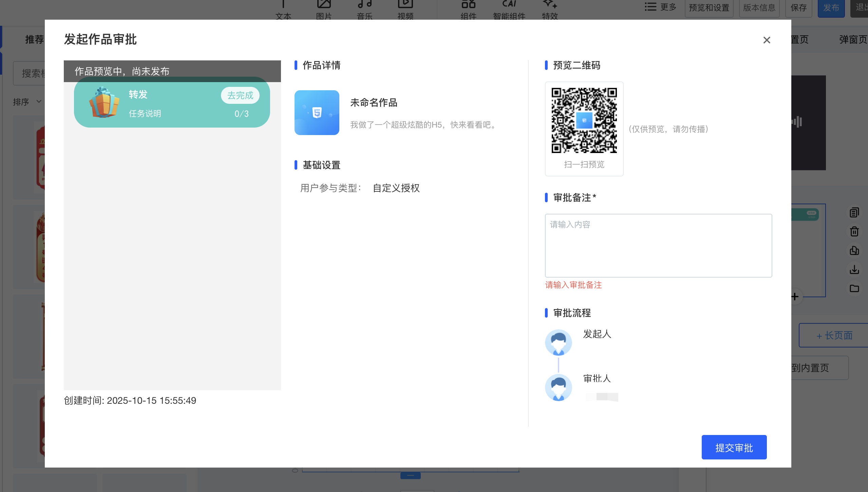Screen dimensions: 868x492
Task: Close the 发起作品审批 dialog
Action: coord(767,40)
